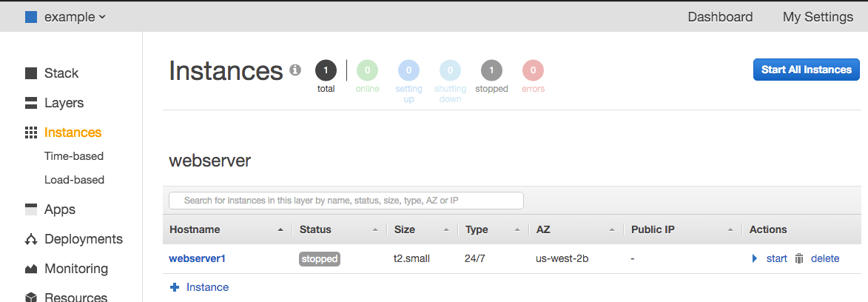Viewport: 868px width, 302px height.
Task: Click the plus icon to add Instance
Action: tap(175, 287)
